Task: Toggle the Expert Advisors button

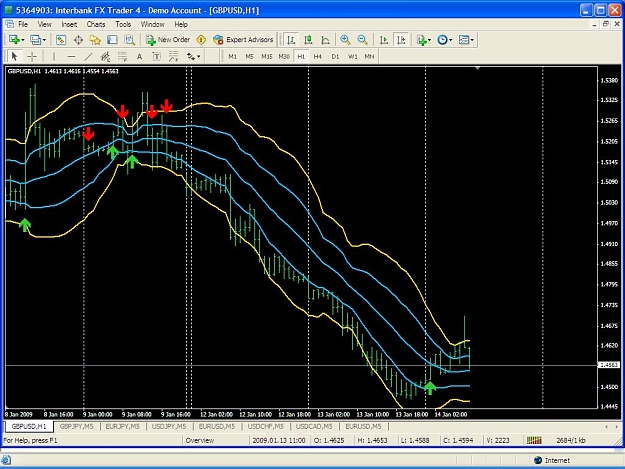Action: coord(243,40)
